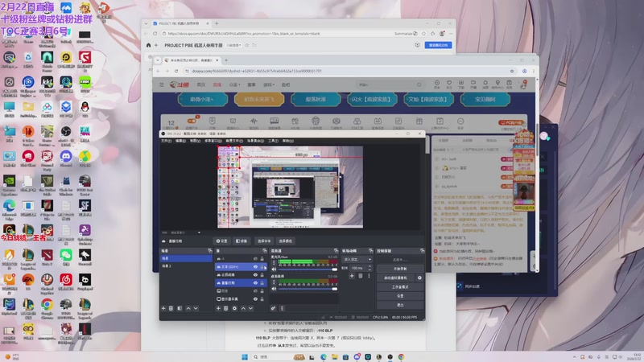644x362 pixels.
Task: Delete selected source using Sources trash icon
Action: click(x=226, y=308)
